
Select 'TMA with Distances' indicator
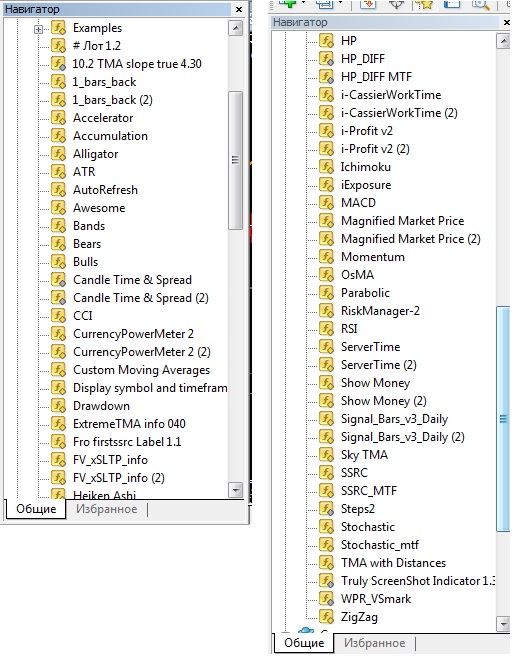coord(393,562)
